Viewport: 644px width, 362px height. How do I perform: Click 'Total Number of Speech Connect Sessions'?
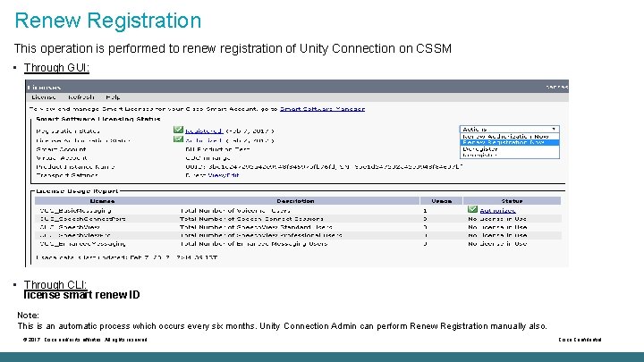click(251, 219)
